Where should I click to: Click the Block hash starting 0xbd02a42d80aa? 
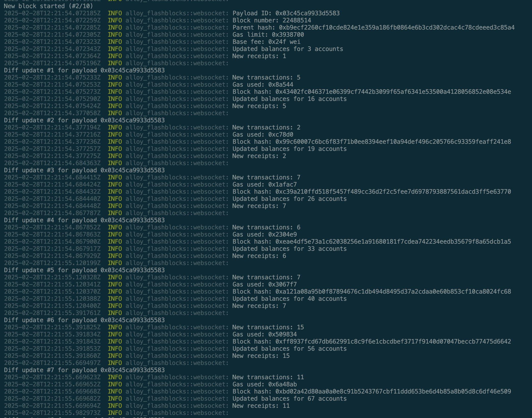pyautogui.click(x=393, y=391)
